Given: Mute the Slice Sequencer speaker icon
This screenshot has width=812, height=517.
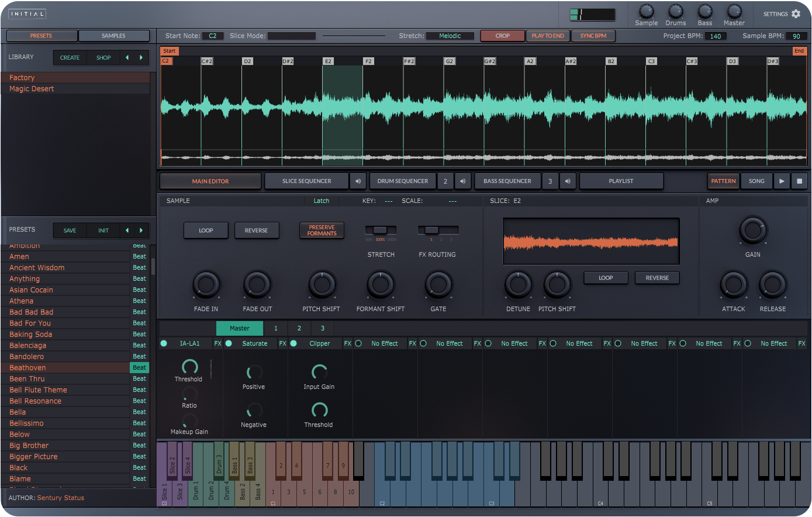Looking at the screenshot, I should (358, 181).
